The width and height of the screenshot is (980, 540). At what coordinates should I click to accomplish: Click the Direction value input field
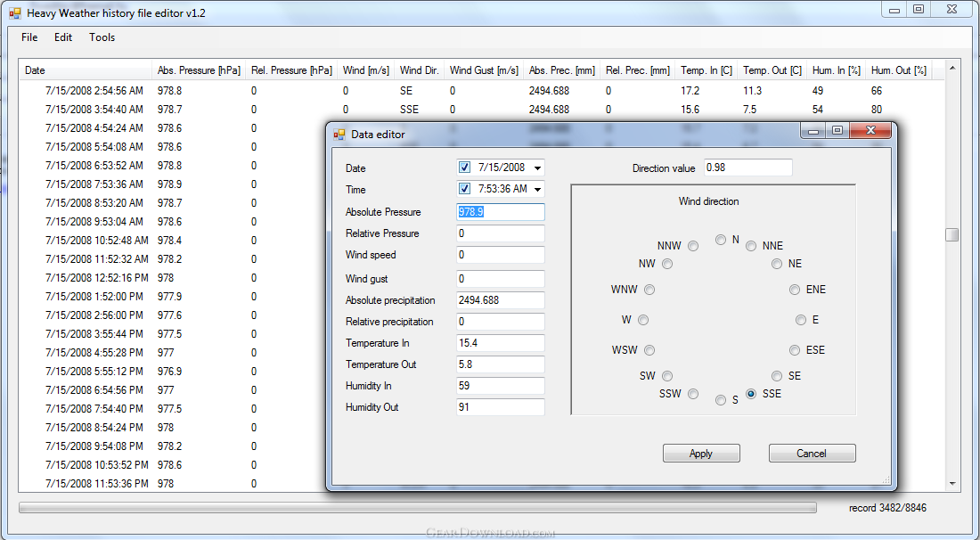coord(748,168)
